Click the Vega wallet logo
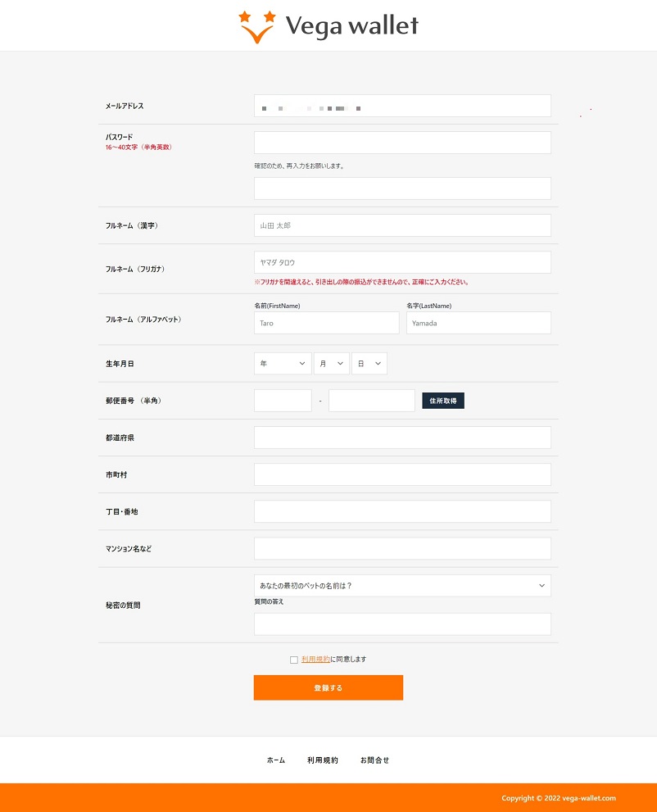 click(328, 26)
